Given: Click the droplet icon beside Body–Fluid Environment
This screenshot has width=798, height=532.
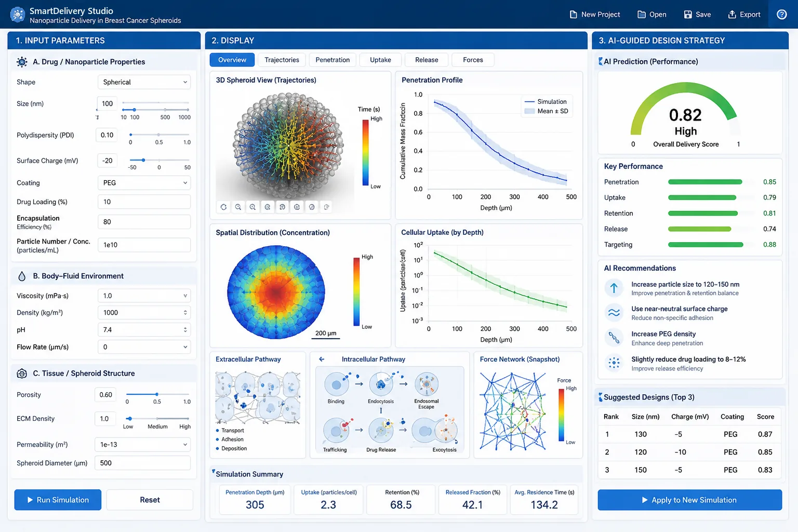Looking at the screenshot, I should click(x=22, y=276).
